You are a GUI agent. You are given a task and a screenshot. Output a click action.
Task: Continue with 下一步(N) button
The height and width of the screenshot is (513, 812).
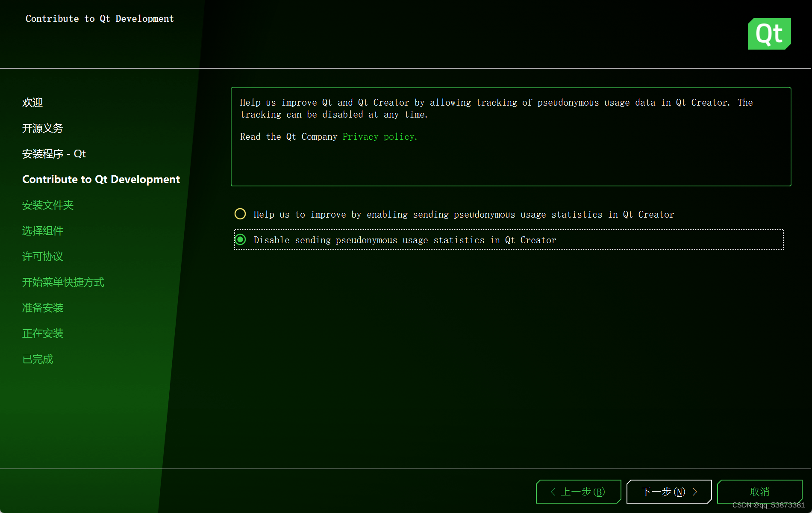click(x=669, y=492)
